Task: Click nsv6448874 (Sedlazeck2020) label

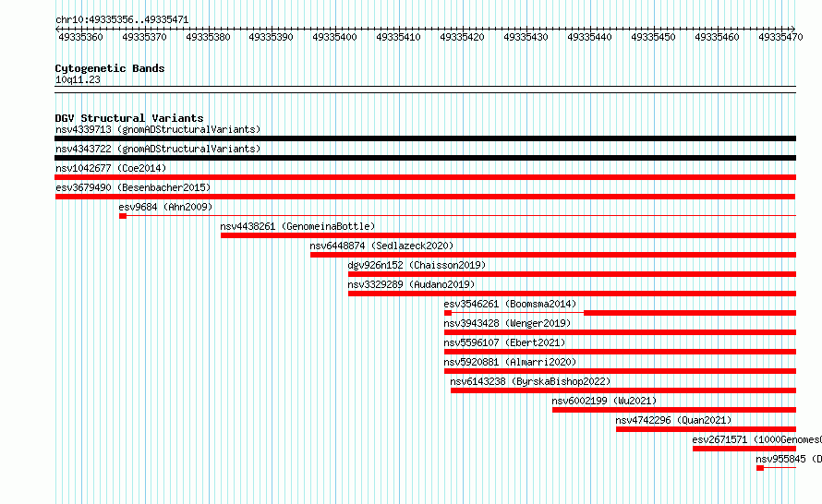Action: [381, 246]
